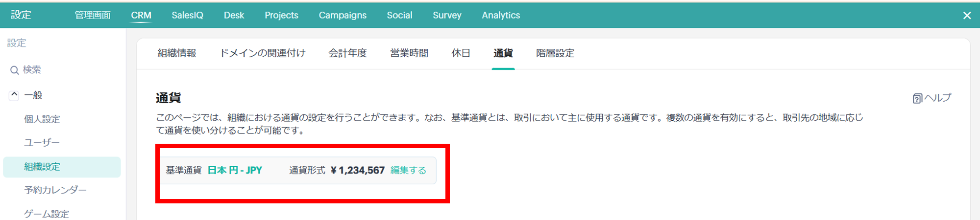Click the 編集する link for currency format

pyautogui.click(x=408, y=170)
